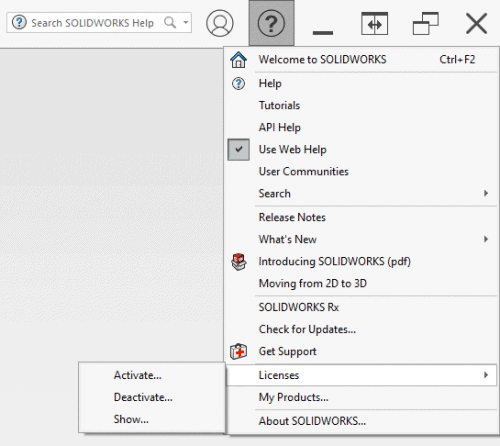Choose Help from the menu

362,83
